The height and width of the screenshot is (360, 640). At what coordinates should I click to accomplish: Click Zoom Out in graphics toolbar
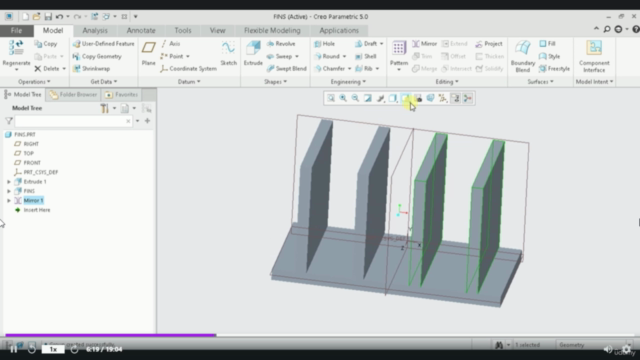pos(355,98)
